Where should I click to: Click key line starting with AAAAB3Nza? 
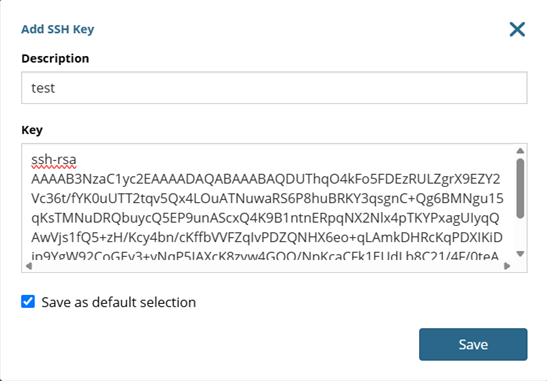pyautogui.click(x=265, y=179)
